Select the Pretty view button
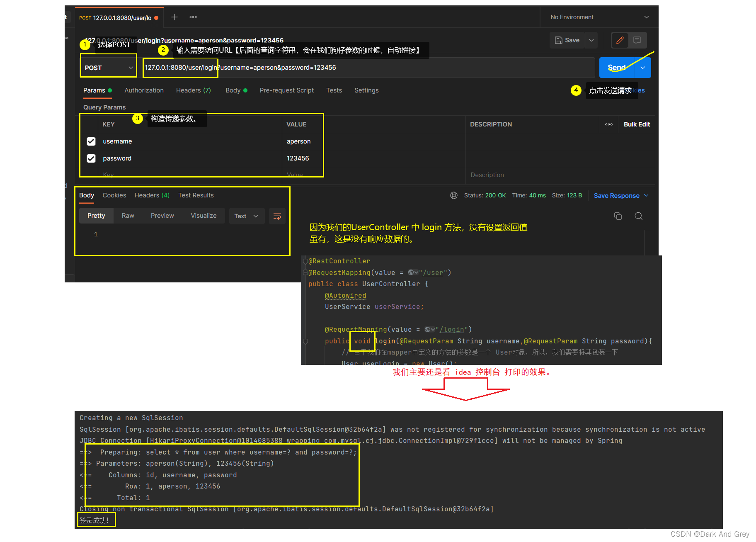 coord(96,216)
